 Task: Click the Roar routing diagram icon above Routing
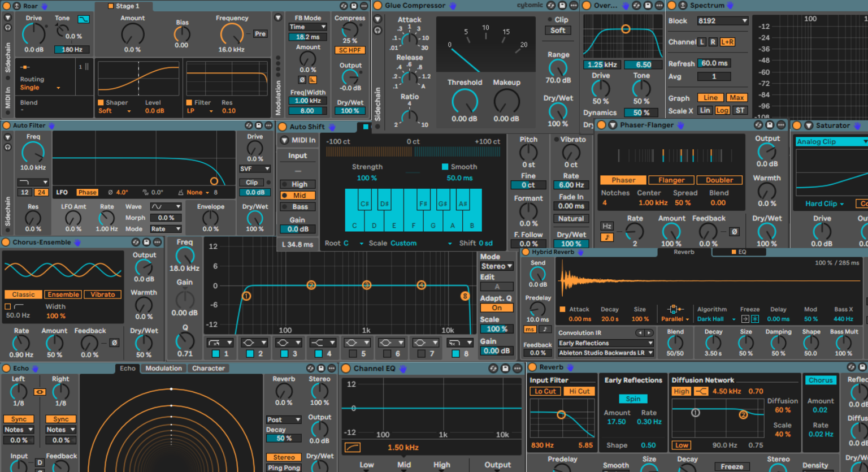(x=25, y=67)
